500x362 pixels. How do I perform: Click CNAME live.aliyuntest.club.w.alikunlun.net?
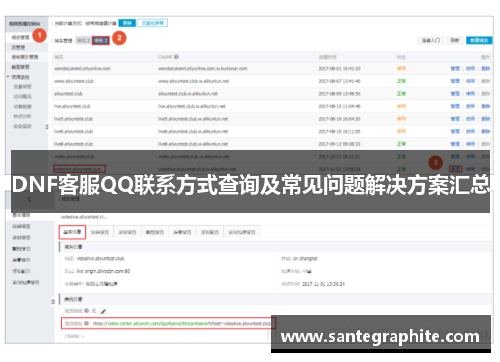click(192, 106)
